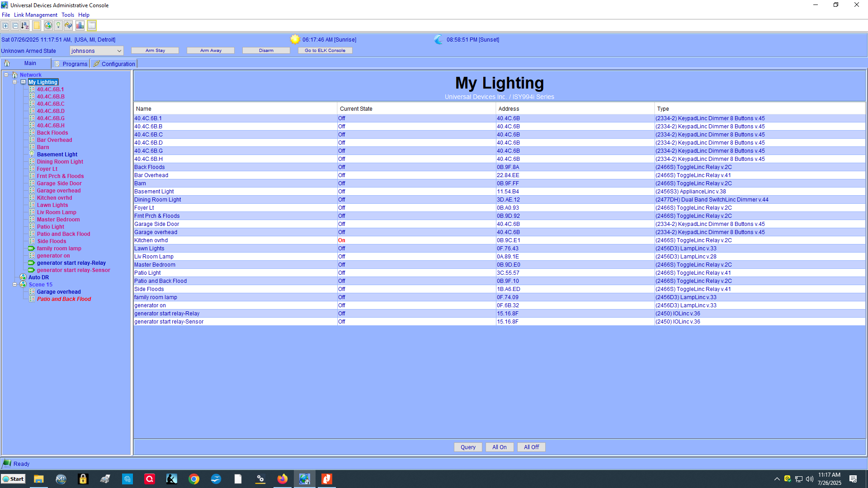This screenshot has height=488, width=868.
Task: Click the bar chart toolbar icon
Action: click(80, 26)
